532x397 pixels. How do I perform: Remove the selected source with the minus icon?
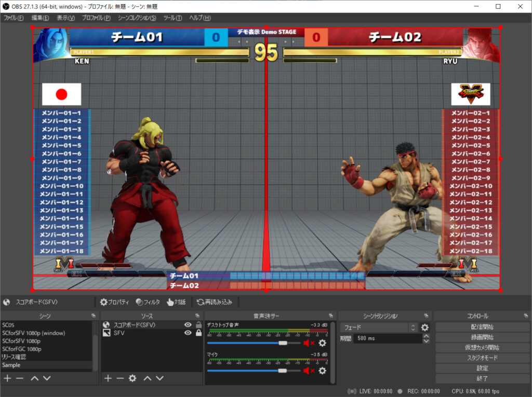(120, 378)
